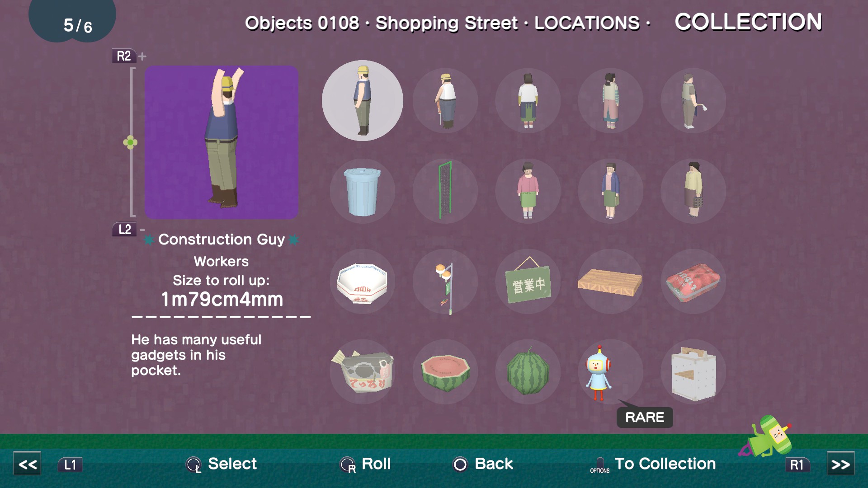Screen dimensions: 868x488
Task: Click the flower zoom slider handle
Action: tap(130, 143)
